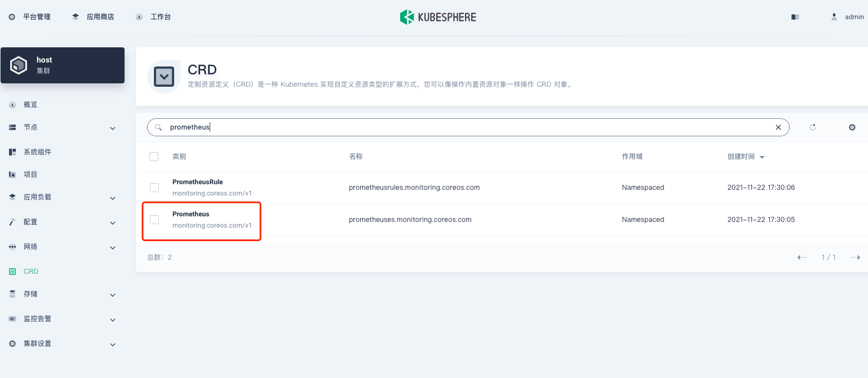Check the Prometheus row checkbox
The height and width of the screenshot is (378, 868).
click(154, 220)
